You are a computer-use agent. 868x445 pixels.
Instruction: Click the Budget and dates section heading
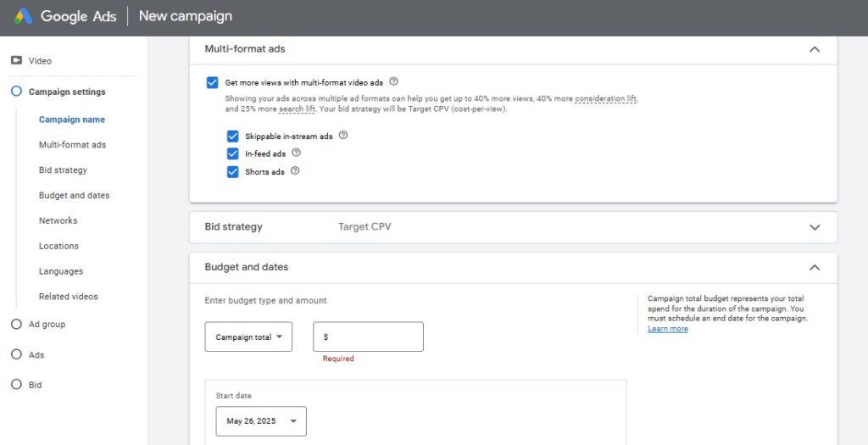point(247,267)
